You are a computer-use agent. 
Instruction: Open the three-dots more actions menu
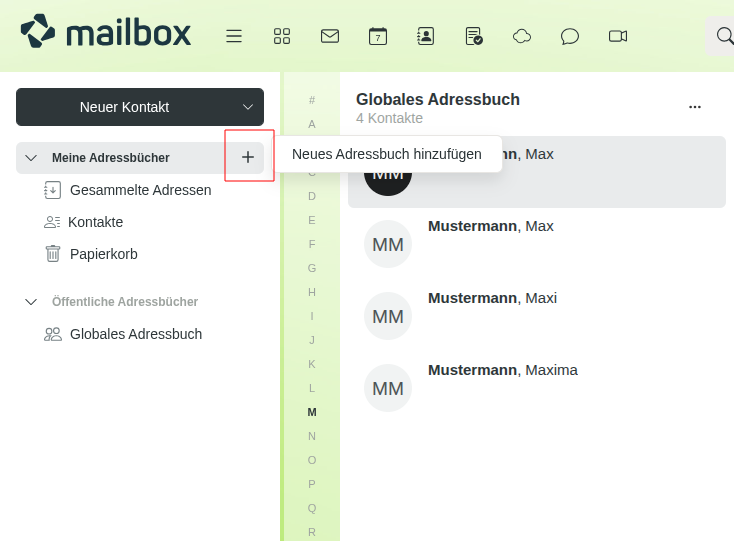pyautogui.click(x=695, y=107)
